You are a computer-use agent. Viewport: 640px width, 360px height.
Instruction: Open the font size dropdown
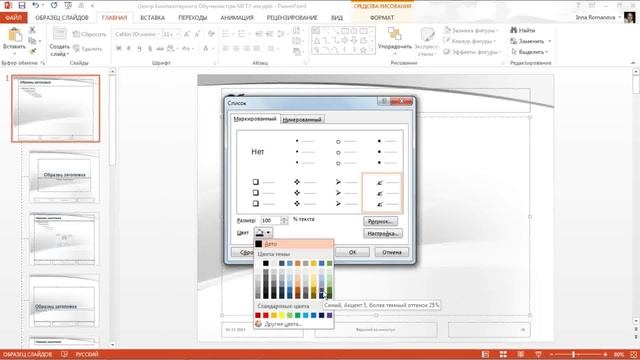(178, 34)
